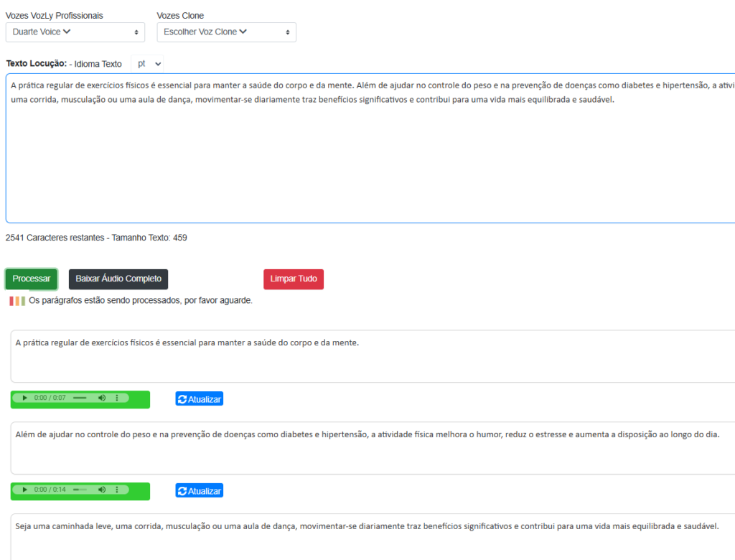
Task: Click the 'Os parágrafos estão sendo processados' status text
Action: pyautogui.click(x=141, y=301)
